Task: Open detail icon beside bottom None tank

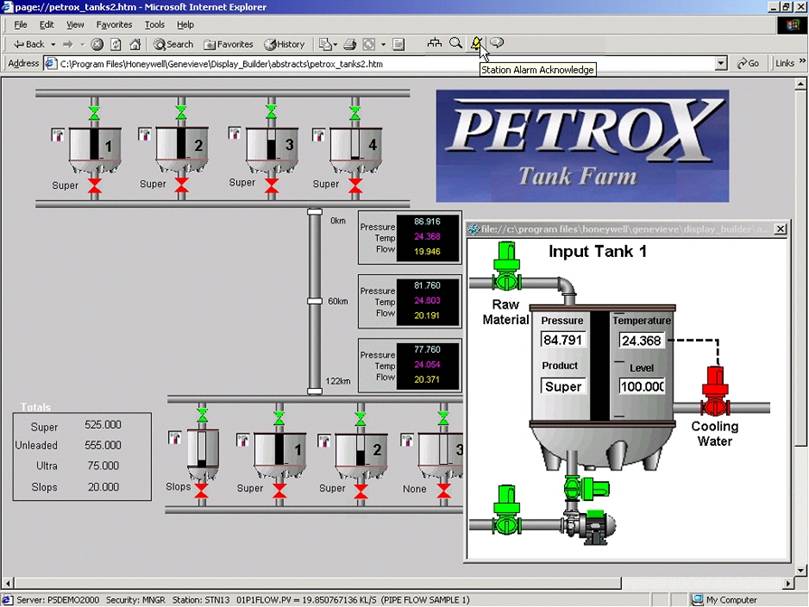Action: 407,440
